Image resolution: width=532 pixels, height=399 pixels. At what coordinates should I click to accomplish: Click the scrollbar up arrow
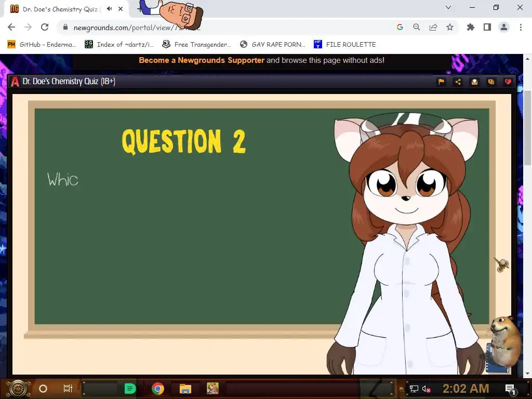pyautogui.click(x=527, y=59)
